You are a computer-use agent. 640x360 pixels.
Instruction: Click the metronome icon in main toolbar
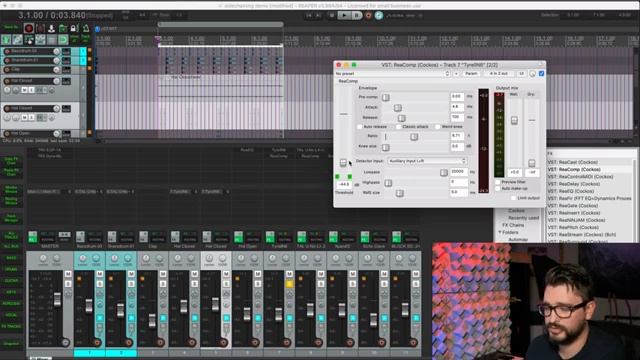(86, 28)
